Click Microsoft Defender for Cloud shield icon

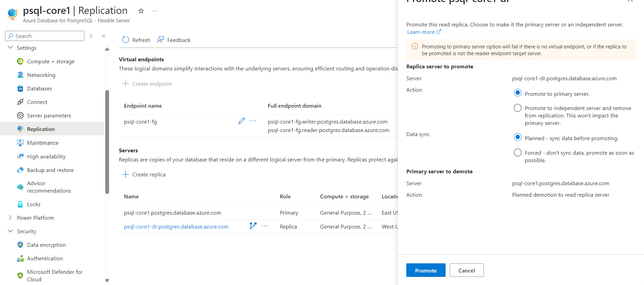click(x=20, y=276)
